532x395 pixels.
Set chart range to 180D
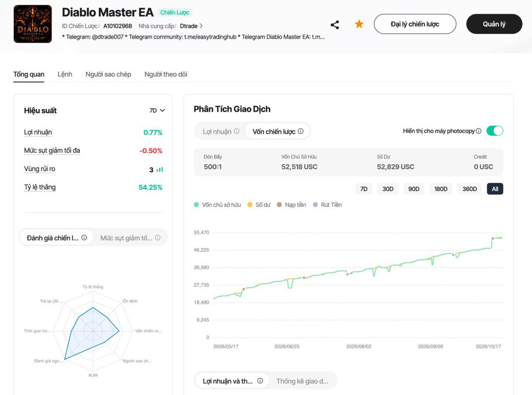coord(441,189)
